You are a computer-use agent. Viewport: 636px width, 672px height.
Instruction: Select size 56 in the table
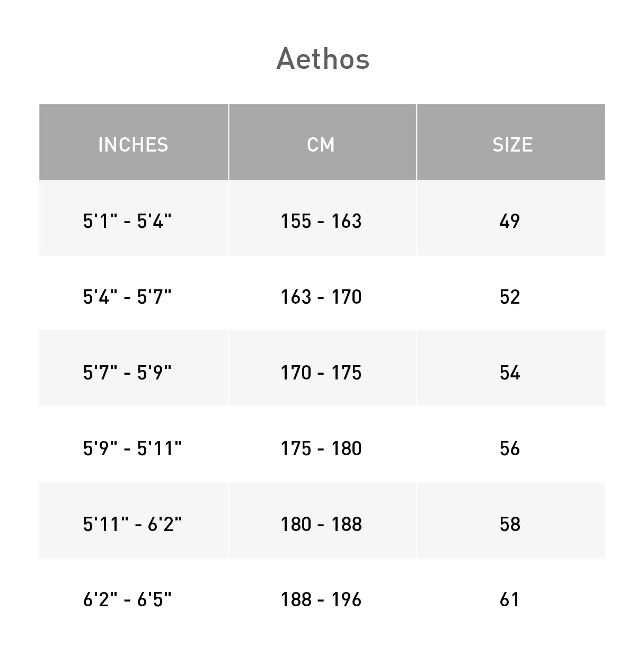[x=510, y=448]
